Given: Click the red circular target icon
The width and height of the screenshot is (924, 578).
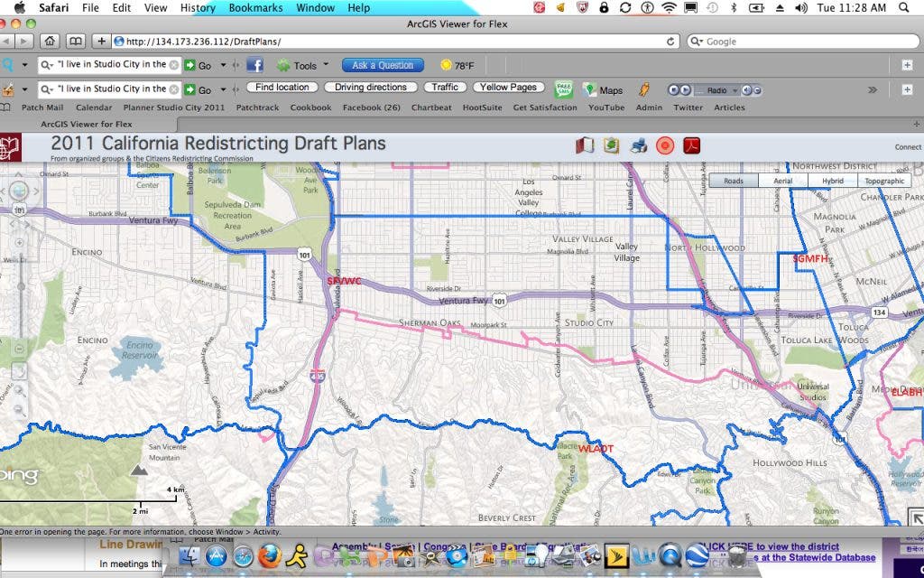Looking at the screenshot, I should point(665,145).
